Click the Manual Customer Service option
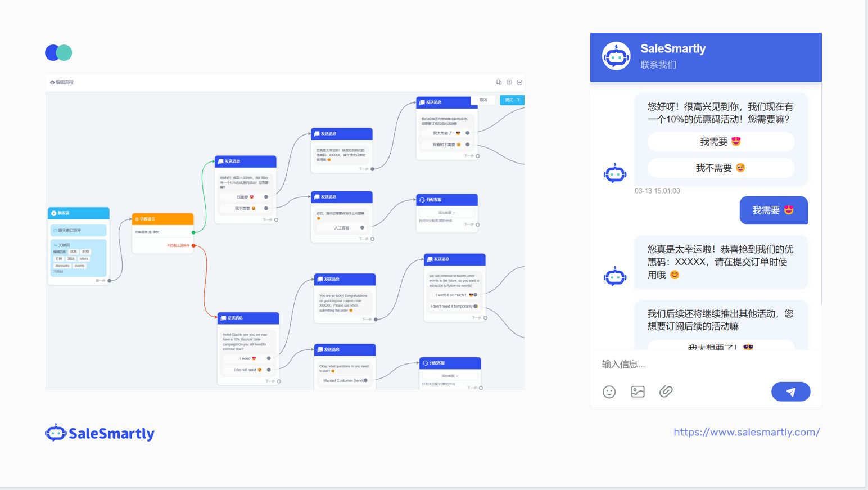Screen dimensions: 868x490 click(345, 380)
